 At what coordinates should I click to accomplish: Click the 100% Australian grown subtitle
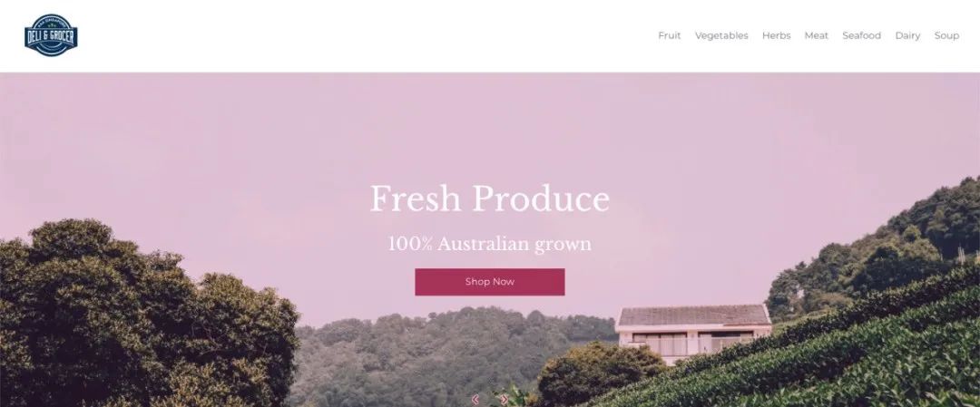(x=490, y=244)
